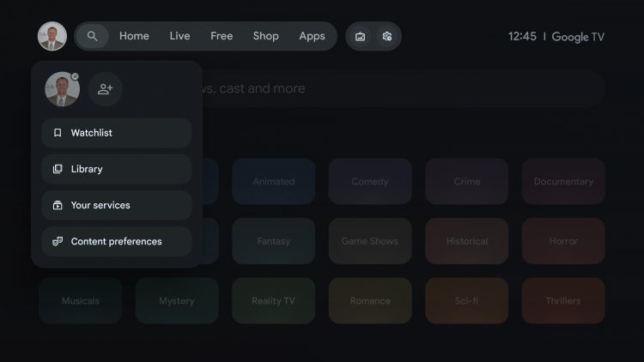
Task: Select the Animated genre card
Action: (274, 181)
